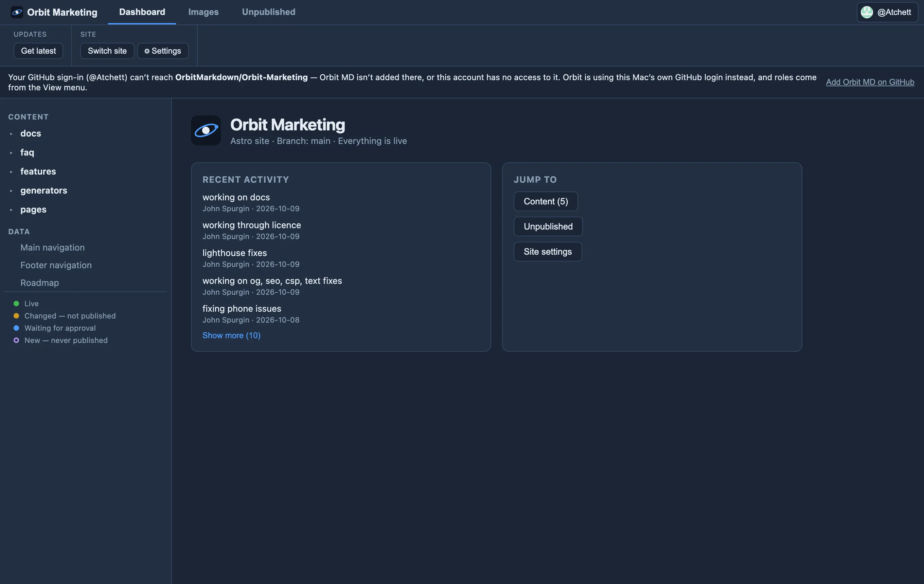Image resolution: width=924 pixels, height=584 pixels.
Task: Click the bold OrbitMarkdown/Orbit-Marketing repository name
Action: 241,77
